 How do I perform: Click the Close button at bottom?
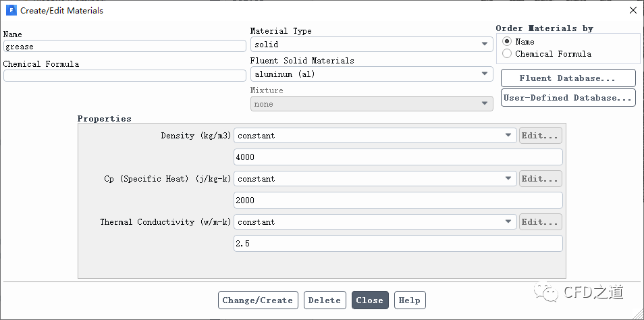[370, 300]
